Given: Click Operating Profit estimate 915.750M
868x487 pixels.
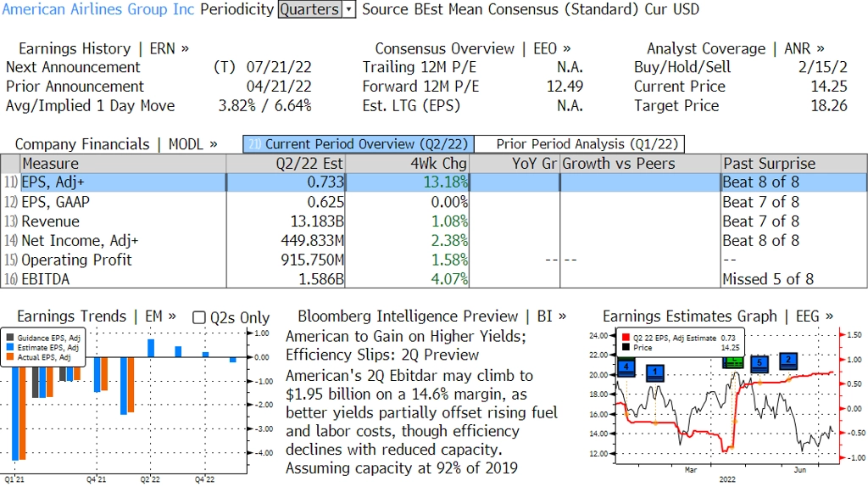Looking at the screenshot, I should 312,260.
